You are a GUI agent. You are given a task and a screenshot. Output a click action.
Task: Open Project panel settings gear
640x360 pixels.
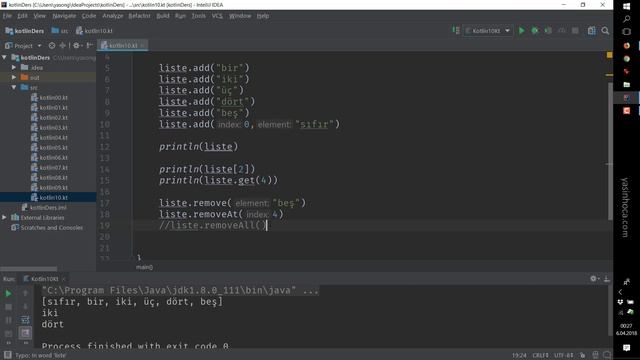[76, 46]
